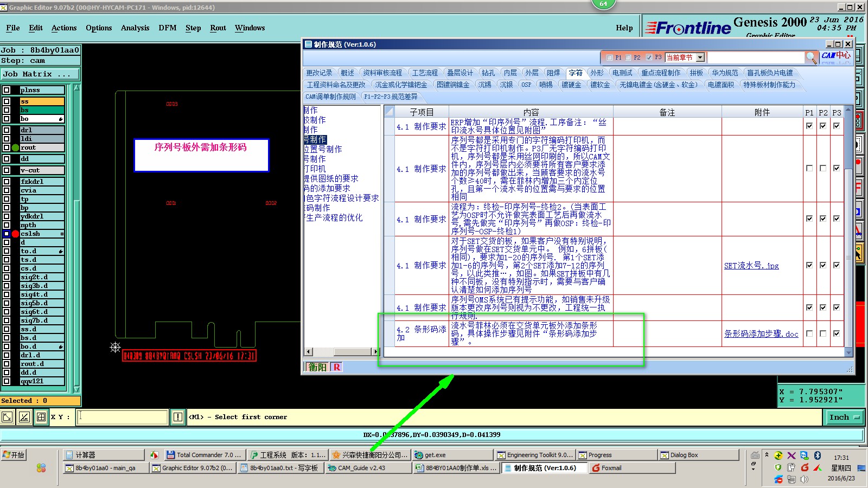The image size is (868, 488).
Task: Open the 条形码添加步骤.doc attachment link
Action: pyautogui.click(x=761, y=334)
